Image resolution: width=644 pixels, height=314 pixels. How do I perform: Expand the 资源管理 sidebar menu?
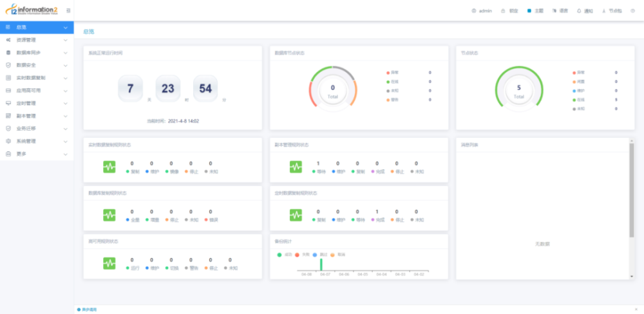click(37, 41)
